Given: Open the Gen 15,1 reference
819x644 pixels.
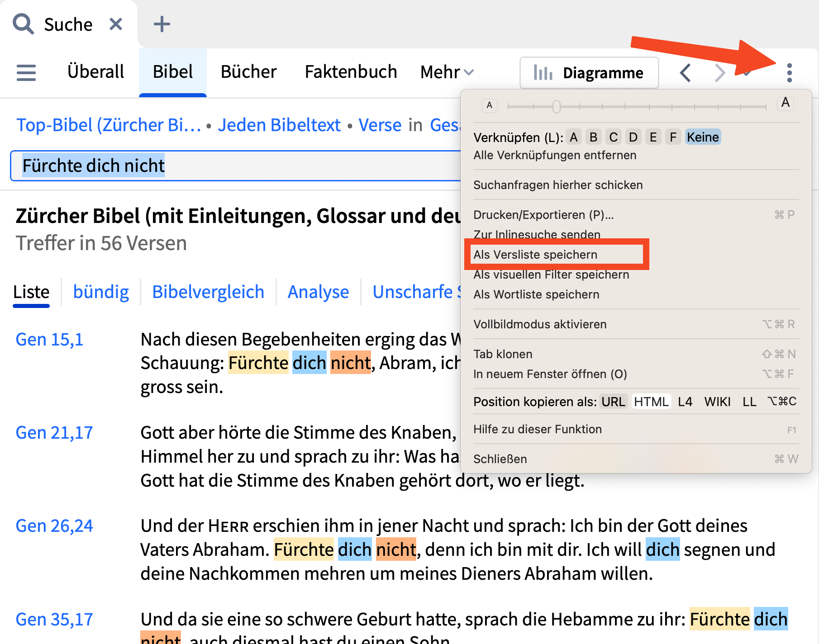Looking at the screenshot, I should pos(50,340).
